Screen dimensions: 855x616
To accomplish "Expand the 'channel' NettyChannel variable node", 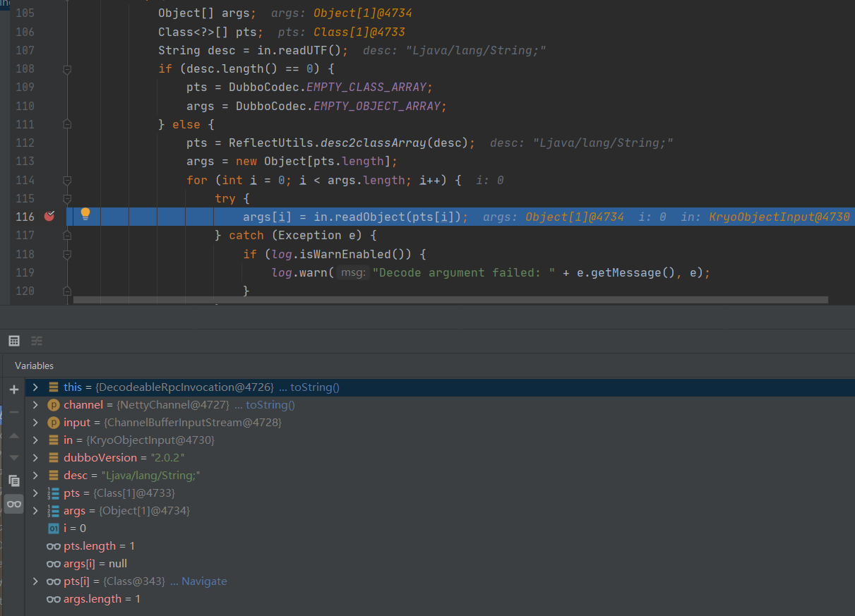I will (x=35, y=405).
